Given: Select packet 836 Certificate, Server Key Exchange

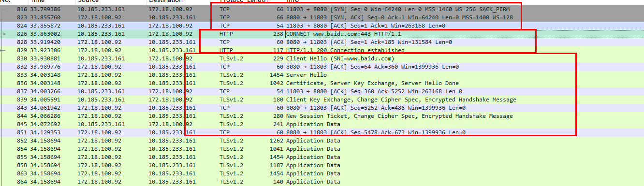Looking at the screenshot, I should pyautogui.click(x=322, y=83).
